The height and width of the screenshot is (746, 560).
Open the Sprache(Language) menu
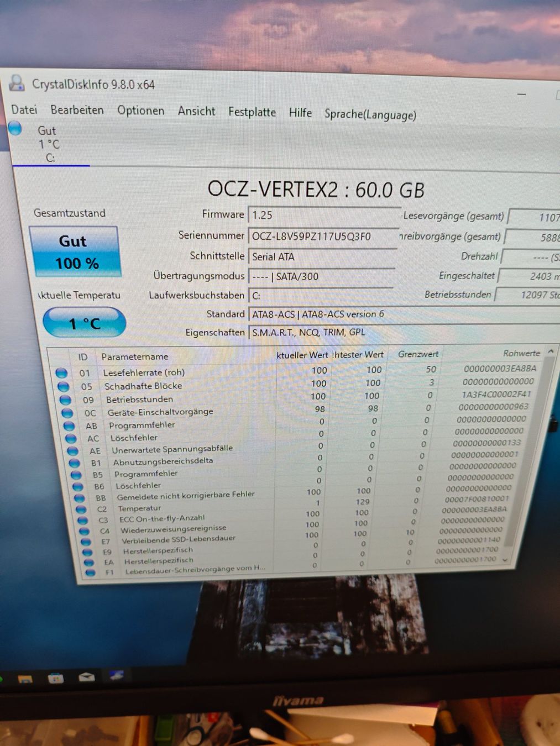(370, 114)
